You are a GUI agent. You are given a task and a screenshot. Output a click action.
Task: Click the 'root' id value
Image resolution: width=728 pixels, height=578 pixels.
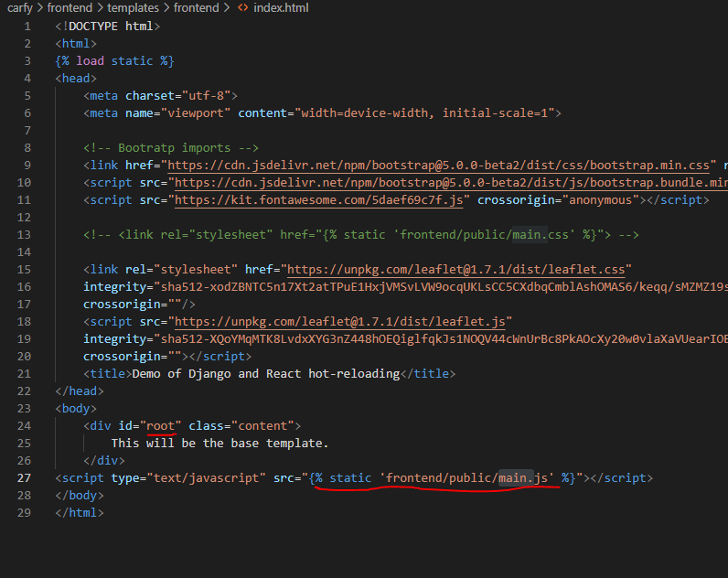(160, 426)
